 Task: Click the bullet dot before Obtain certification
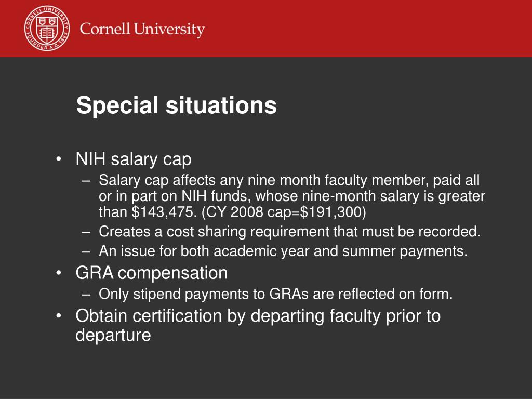tap(59, 315)
